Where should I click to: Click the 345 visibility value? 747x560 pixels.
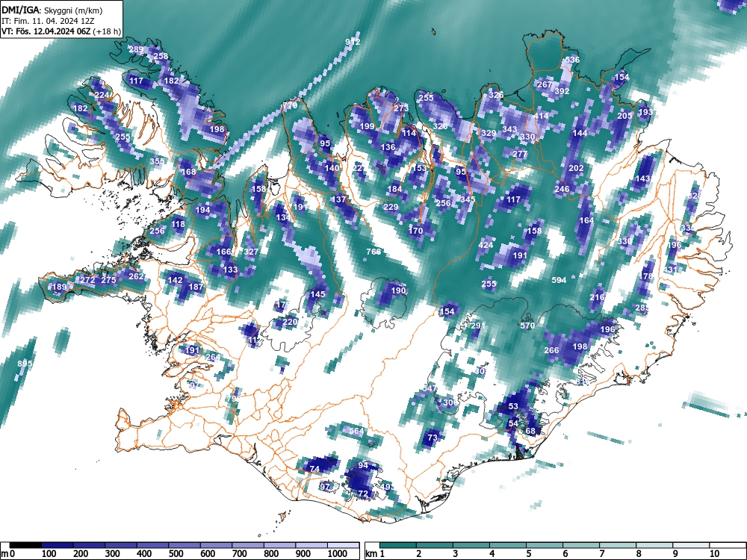pos(468,199)
